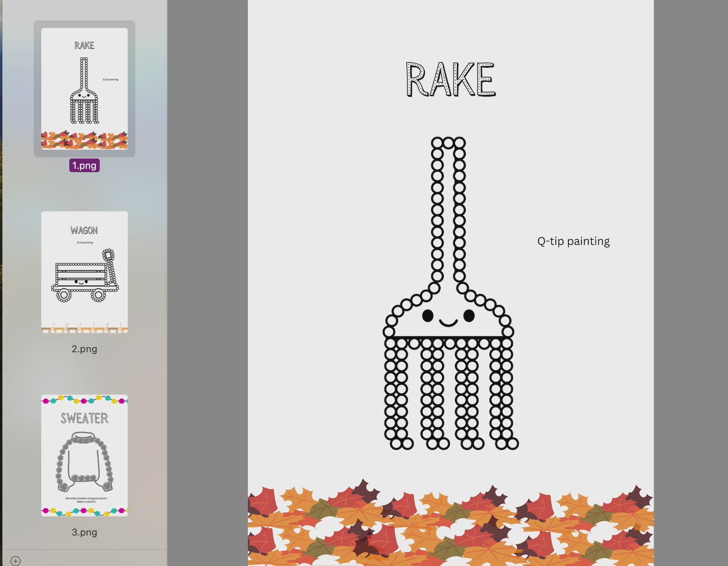Click the gray margin right of the page
The height and width of the screenshot is (566, 728).
[690, 280]
